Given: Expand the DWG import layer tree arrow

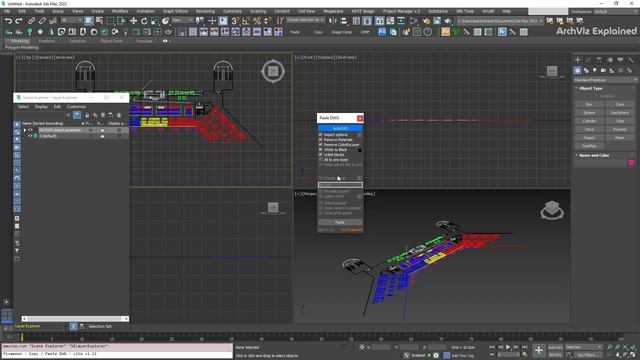Looking at the screenshot, I should (x=24, y=130).
